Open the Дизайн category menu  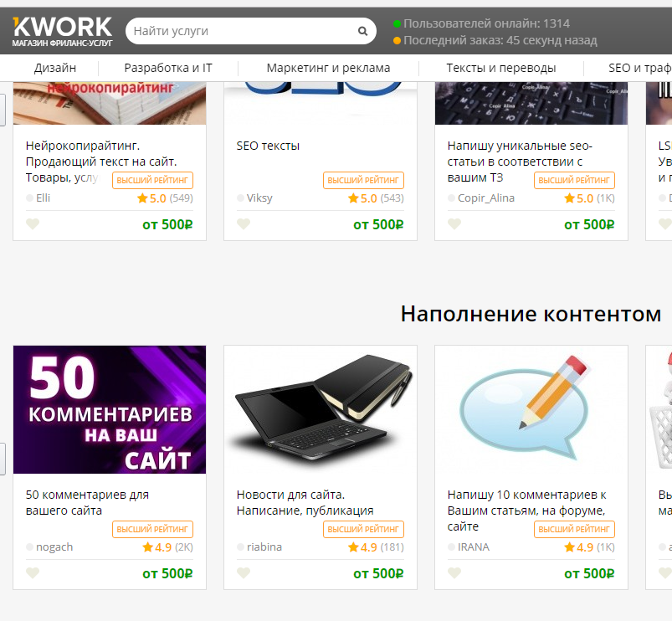[x=55, y=68]
